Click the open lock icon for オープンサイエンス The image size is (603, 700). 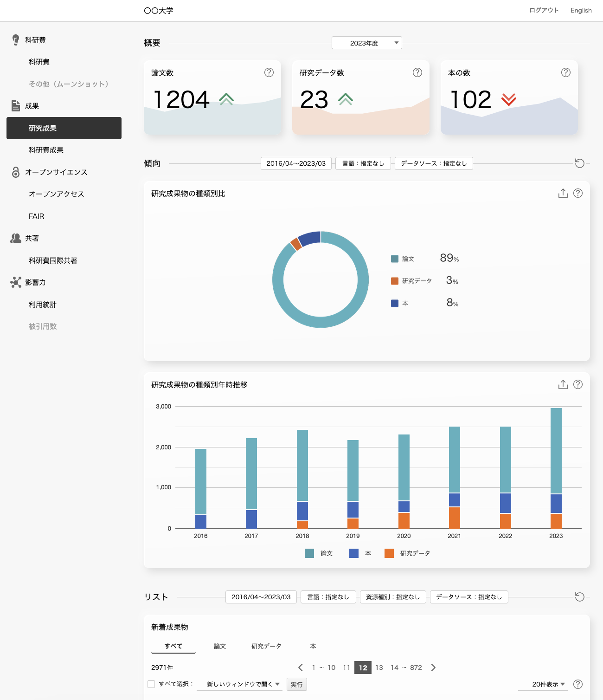[x=16, y=172]
